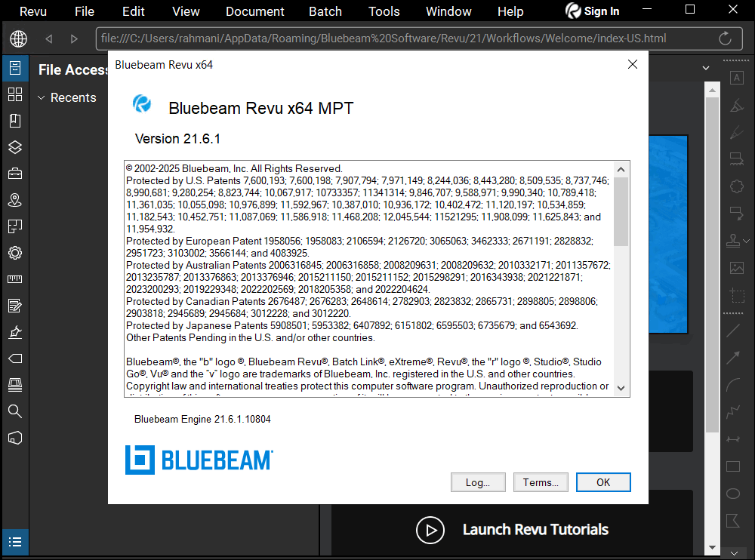Open the Bookmarks panel icon
The image size is (755, 560).
tap(15, 121)
